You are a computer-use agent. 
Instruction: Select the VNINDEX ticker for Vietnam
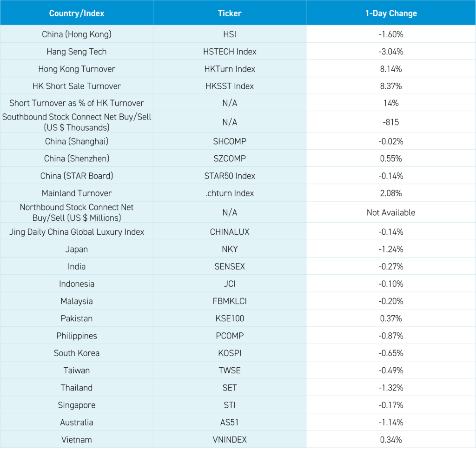[230, 439]
